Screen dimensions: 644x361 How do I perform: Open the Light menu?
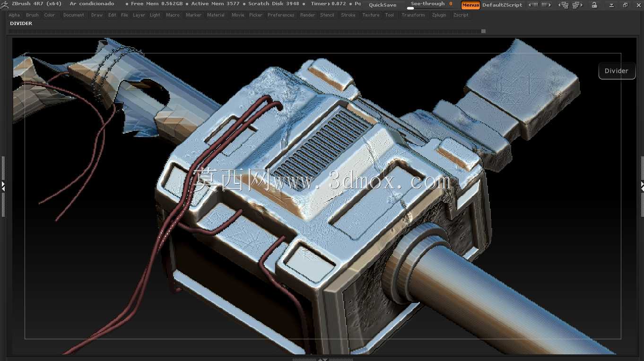pos(155,15)
